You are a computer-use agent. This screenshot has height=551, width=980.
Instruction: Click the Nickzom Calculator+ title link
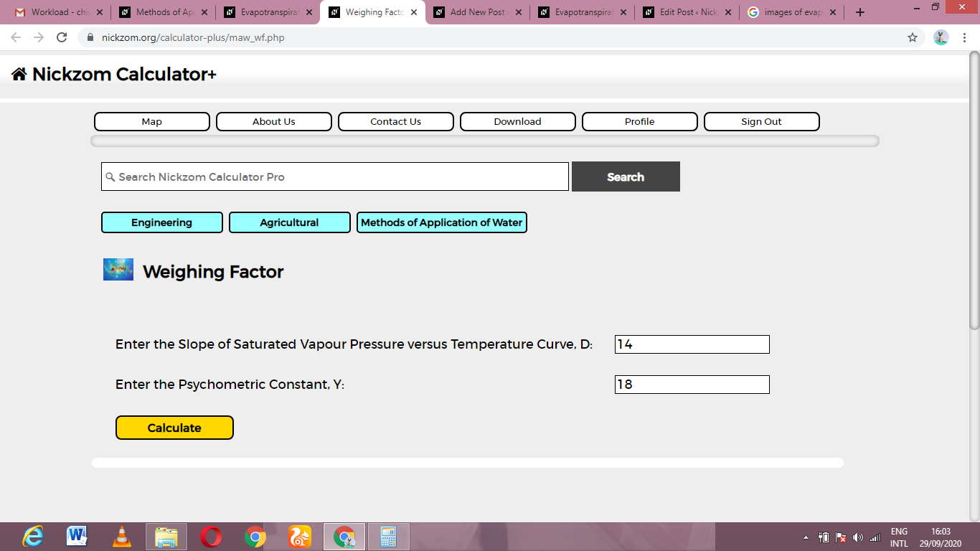pyautogui.click(x=124, y=74)
